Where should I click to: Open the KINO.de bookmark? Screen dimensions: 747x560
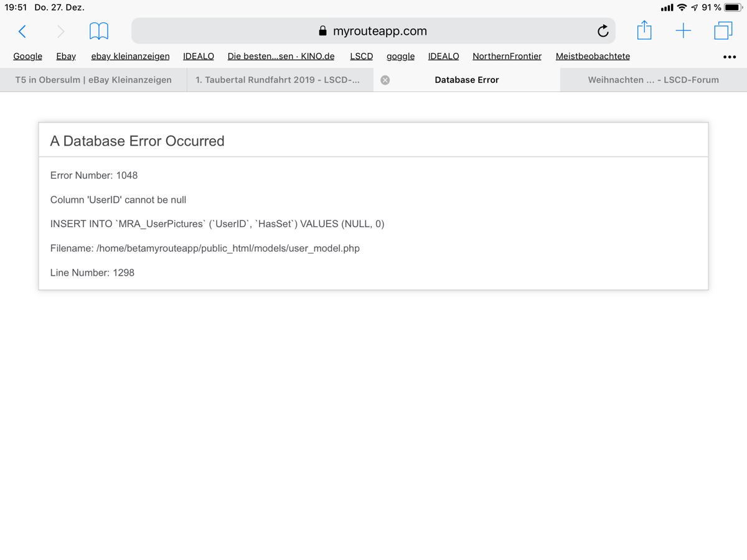[281, 56]
